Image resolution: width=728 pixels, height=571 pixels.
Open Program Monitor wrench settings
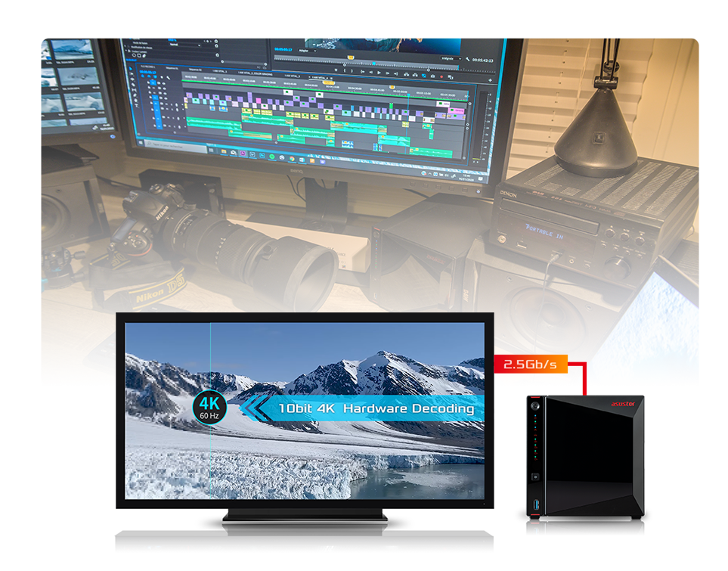(x=467, y=60)
